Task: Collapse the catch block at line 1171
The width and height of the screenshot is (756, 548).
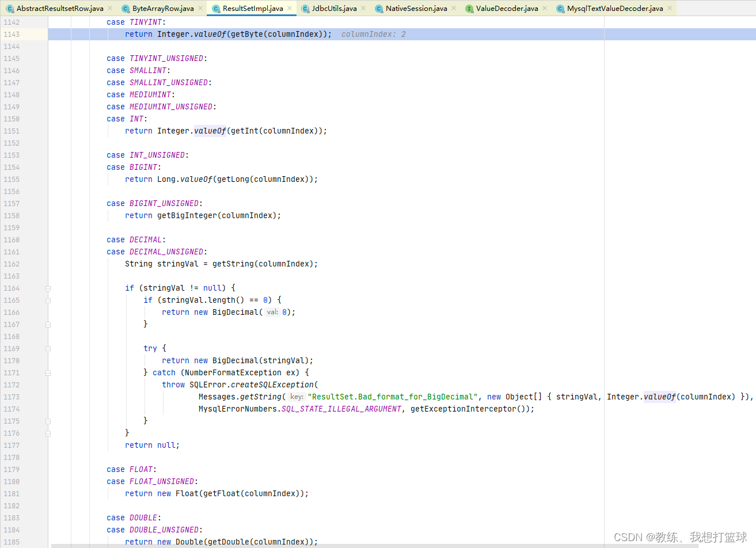Action: [x=48, y=373]
